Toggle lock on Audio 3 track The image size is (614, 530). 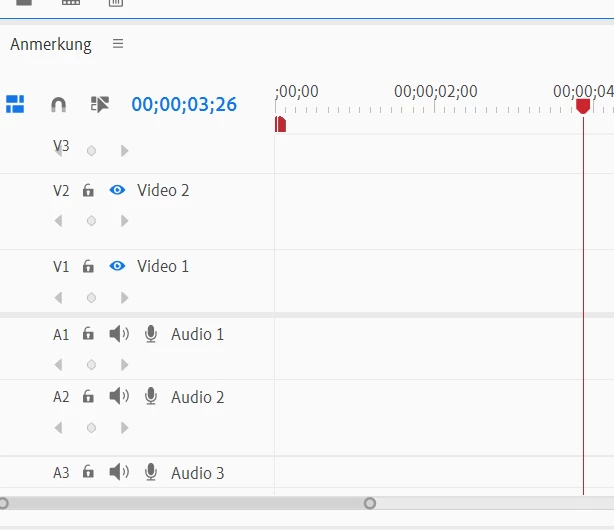point(88,472)
